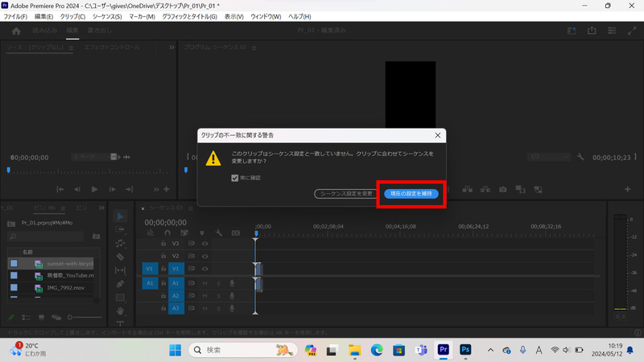Open timeline display settings wrench
Viewport: 644px width, 362px height.
click(218, 232)
